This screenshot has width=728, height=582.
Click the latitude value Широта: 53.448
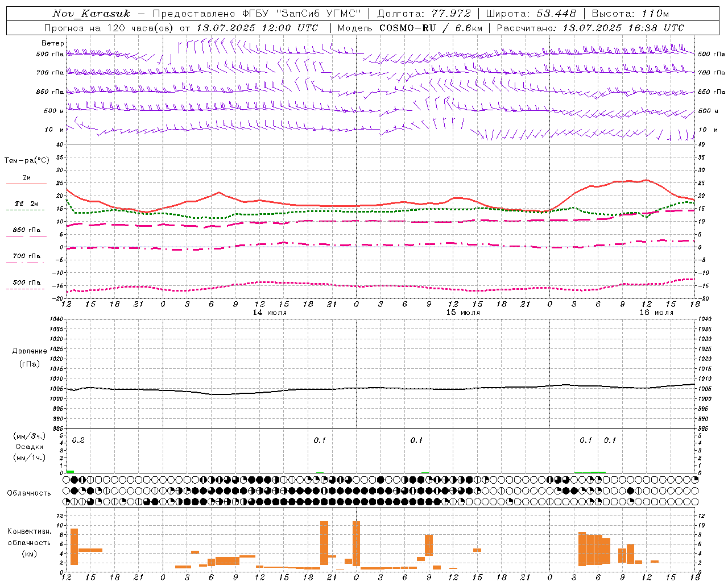click(531, 14)
